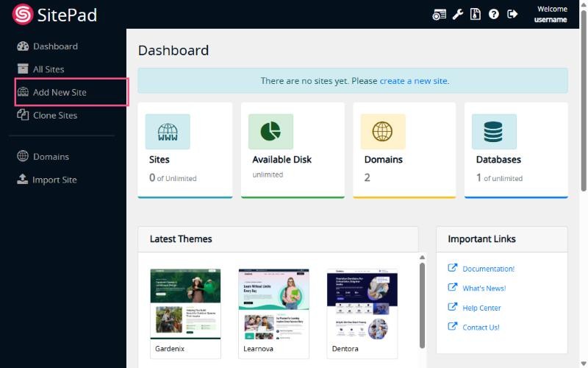Click the Clone Sites copy icon

(x=23, y=115)
